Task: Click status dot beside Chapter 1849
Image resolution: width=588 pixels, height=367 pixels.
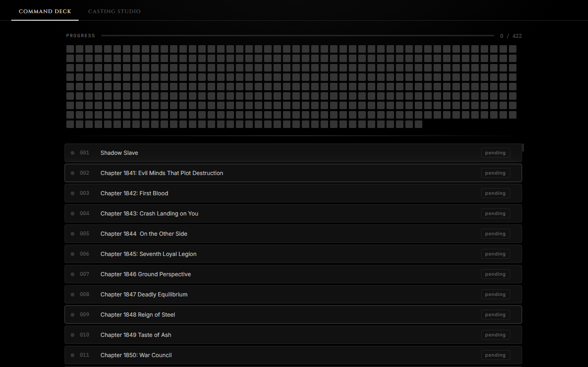Action: [x=72, y=335]
